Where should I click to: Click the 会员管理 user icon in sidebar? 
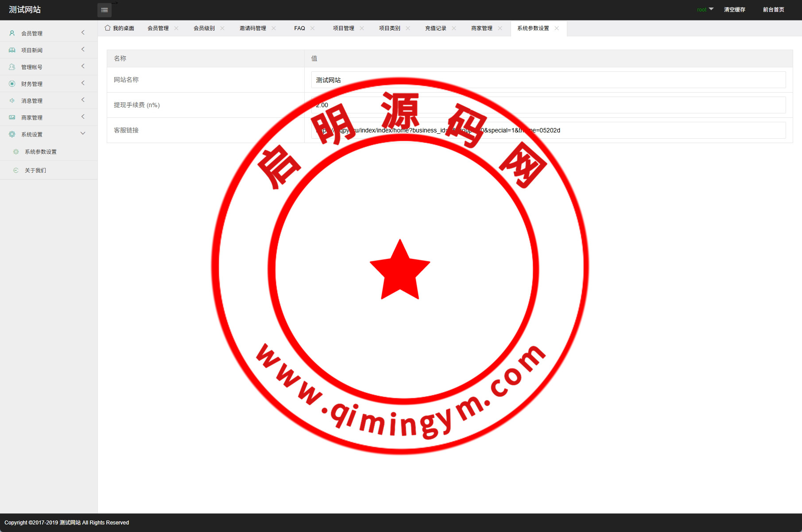12,33
